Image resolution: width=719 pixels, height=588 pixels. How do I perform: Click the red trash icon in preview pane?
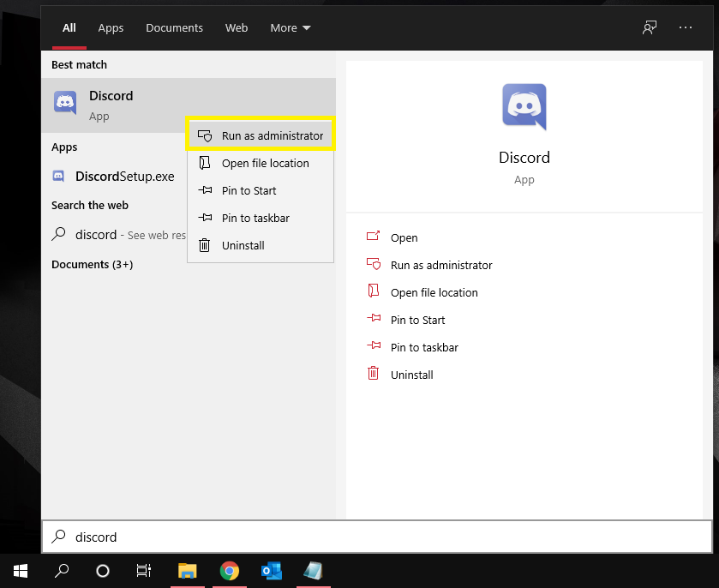pyautogui.click(x=374, y=373)
